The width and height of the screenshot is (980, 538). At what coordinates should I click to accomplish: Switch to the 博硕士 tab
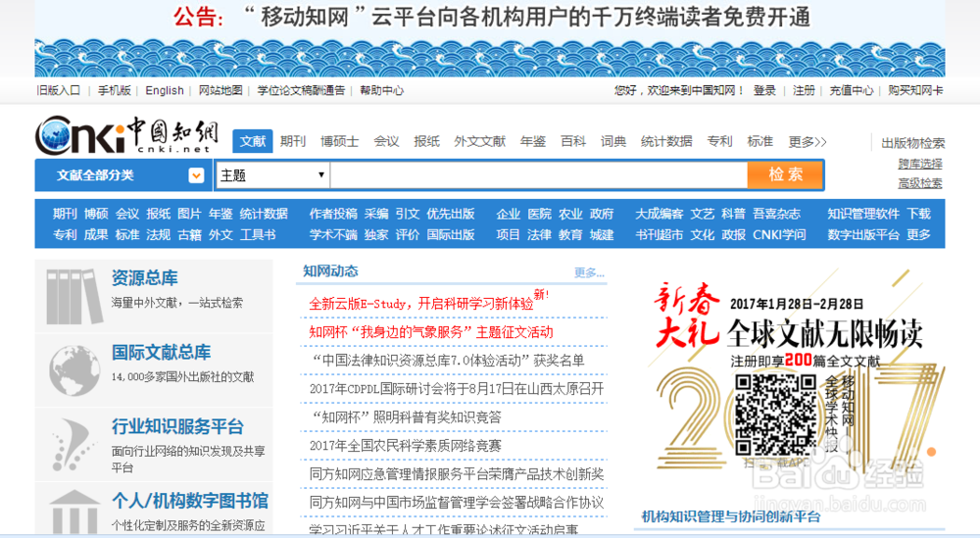click(339, 142)
